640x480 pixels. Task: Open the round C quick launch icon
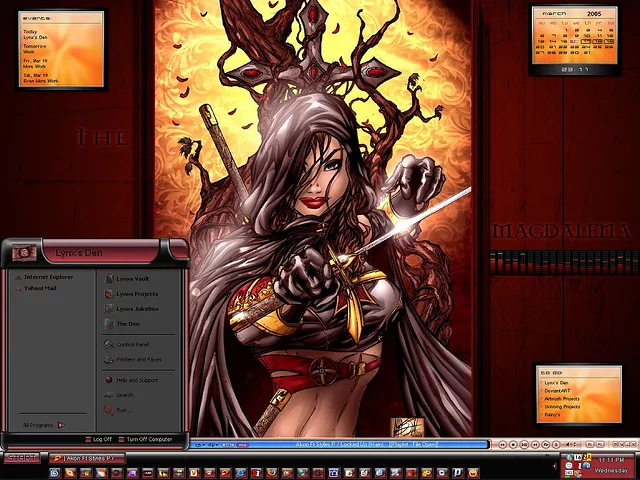tap(442, 473)
